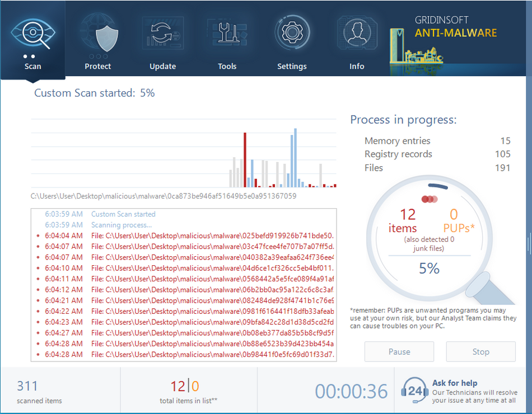
Task: Switch to the Protect tab label
Action: (x=98, y=66)
